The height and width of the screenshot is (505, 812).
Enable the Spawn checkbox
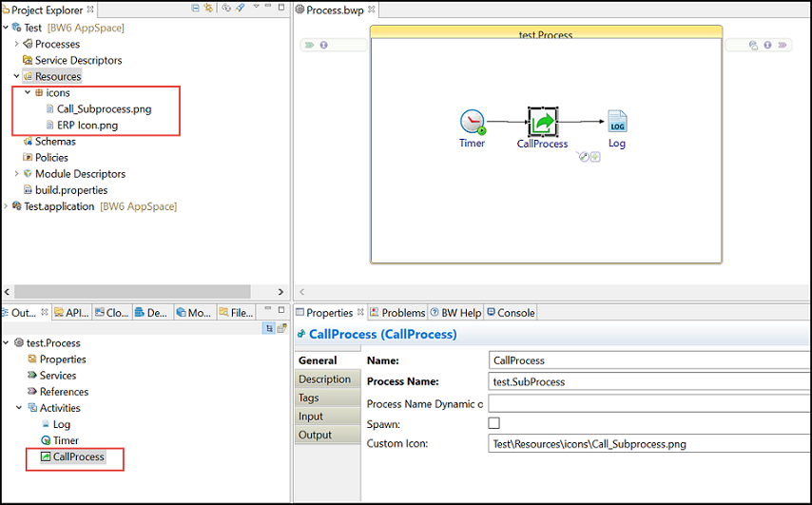(493, 423)
